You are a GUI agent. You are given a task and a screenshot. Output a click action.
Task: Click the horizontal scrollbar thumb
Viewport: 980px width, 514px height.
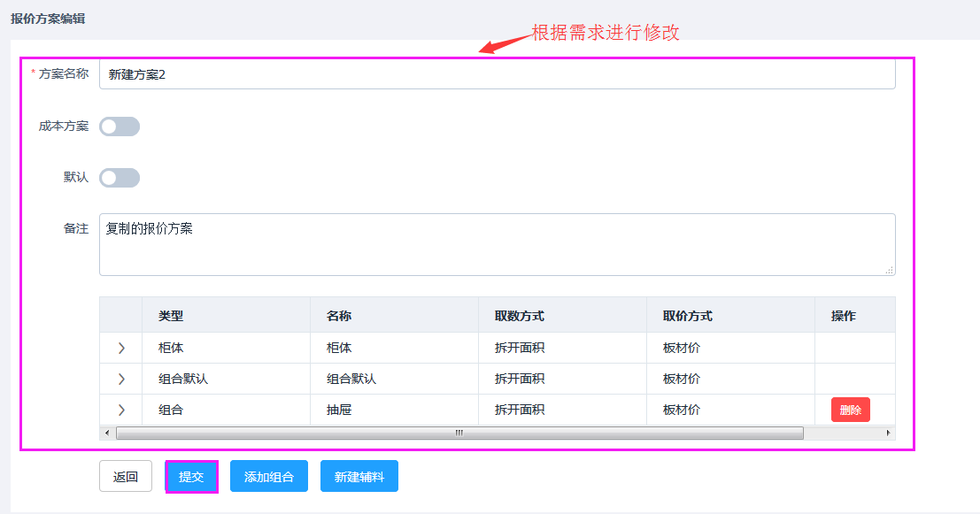coord(459,433)
